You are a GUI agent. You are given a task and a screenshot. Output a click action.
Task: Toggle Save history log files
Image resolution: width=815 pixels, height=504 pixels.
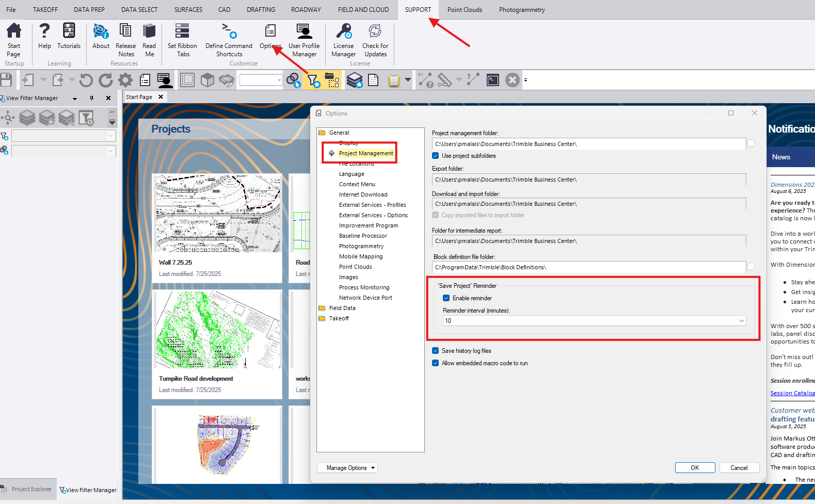click(436, 351)
